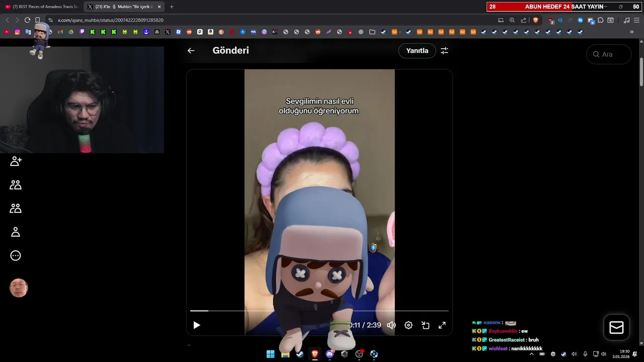Open the Instagram bookmark

[17, 32]
